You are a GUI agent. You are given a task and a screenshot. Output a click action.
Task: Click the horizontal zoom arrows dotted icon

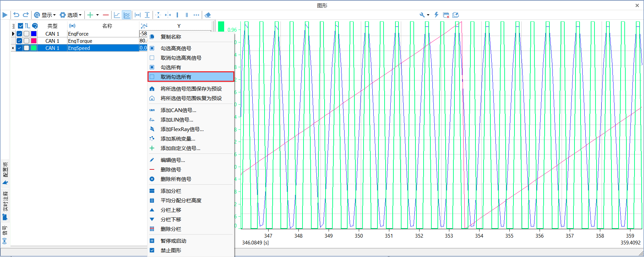click(x=168, y=15)
